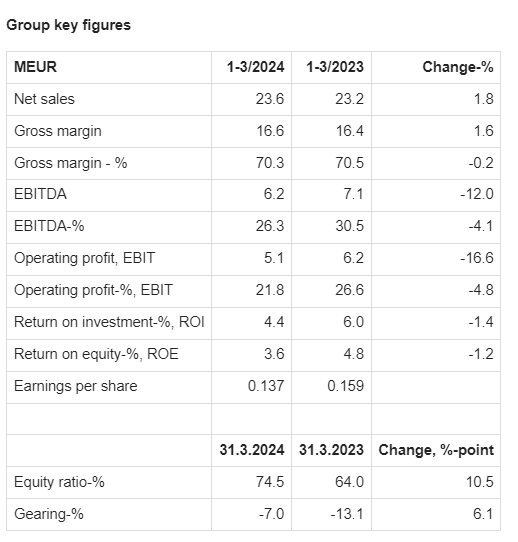The width and height of the screenshot is (518, 542).
Task: Click Equity ratio change value 10.5
Action: pos(480,482)
